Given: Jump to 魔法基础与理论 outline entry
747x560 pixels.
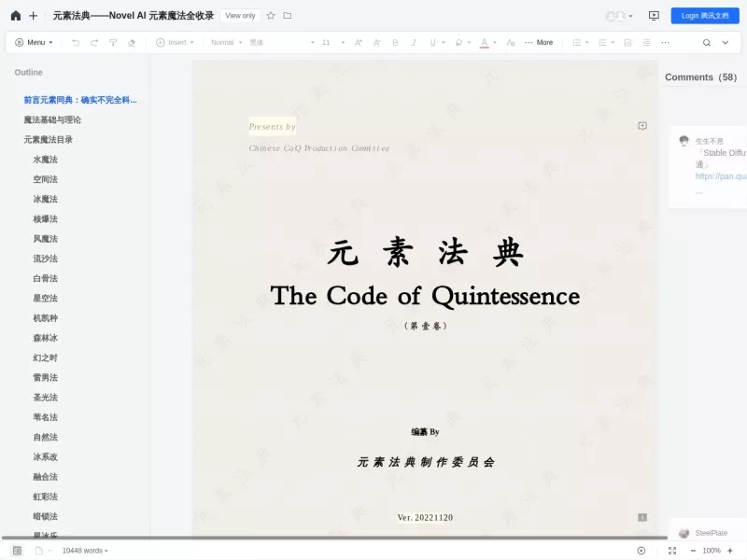Looking at the screenshot, I should click(x=52, y=120).
